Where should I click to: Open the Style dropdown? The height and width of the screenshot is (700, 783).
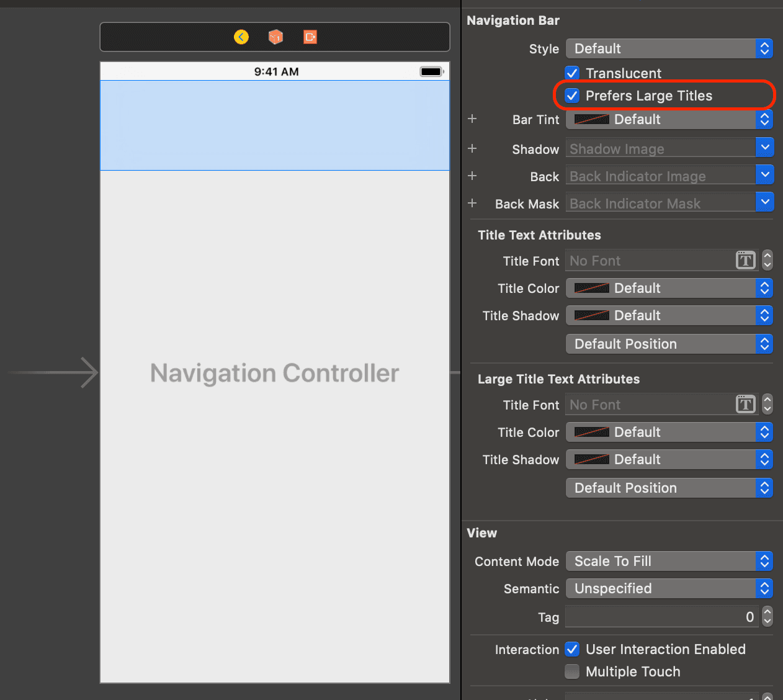tap(669, 48)
